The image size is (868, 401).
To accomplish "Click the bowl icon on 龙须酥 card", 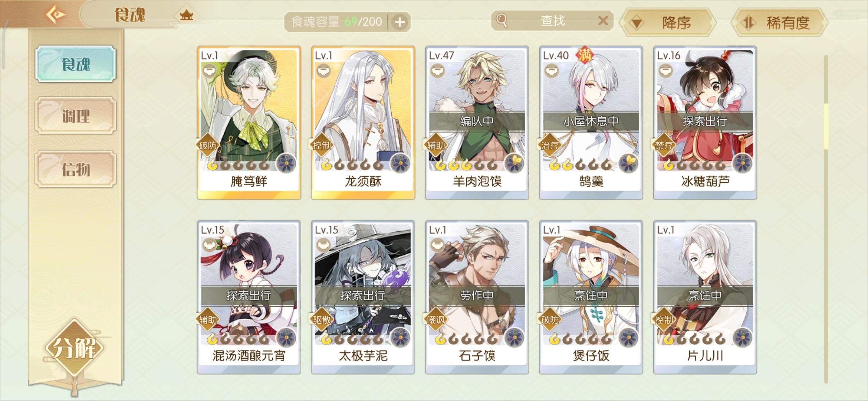I will [323, 71].
